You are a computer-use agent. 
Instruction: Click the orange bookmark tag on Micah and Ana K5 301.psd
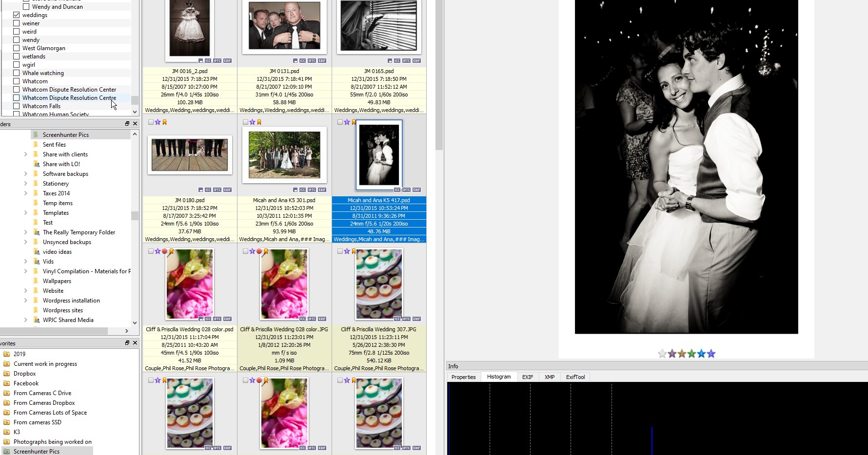click(x=259, y=122)
